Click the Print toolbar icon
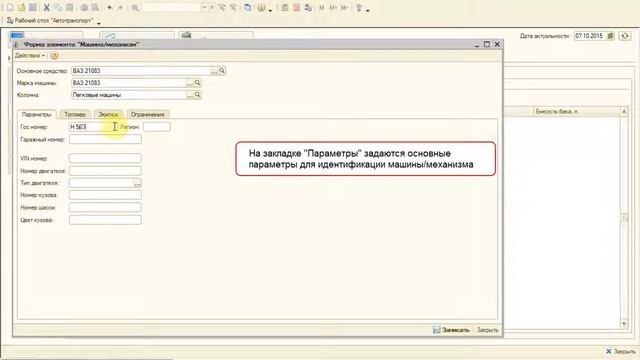Image resolution: width=640 pixels, height=360 pixels. [x=84, y=8]
